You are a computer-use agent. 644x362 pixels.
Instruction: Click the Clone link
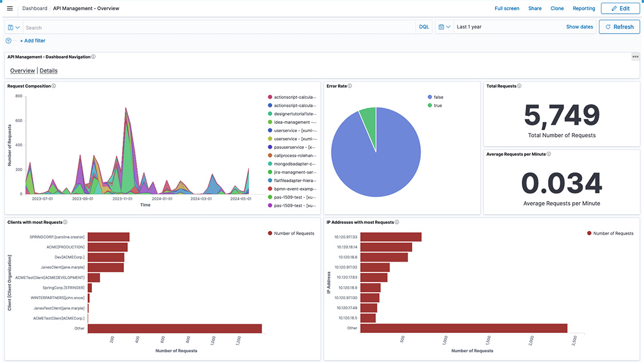[557, 8]
